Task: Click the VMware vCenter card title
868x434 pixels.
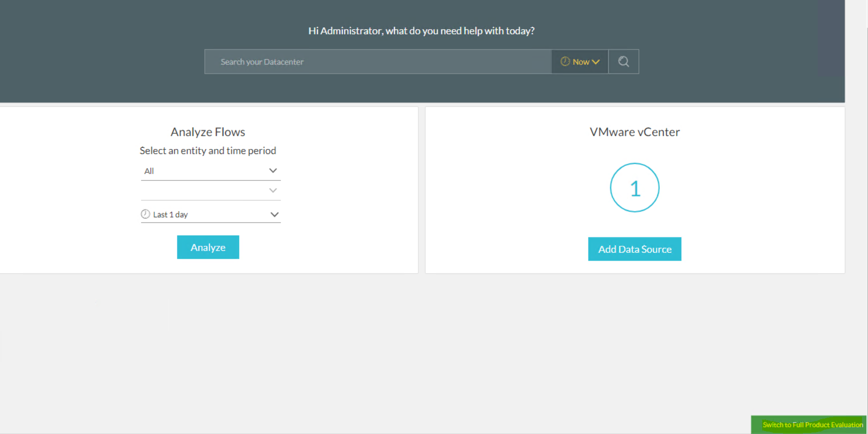Action: click(x=634, y=132)
